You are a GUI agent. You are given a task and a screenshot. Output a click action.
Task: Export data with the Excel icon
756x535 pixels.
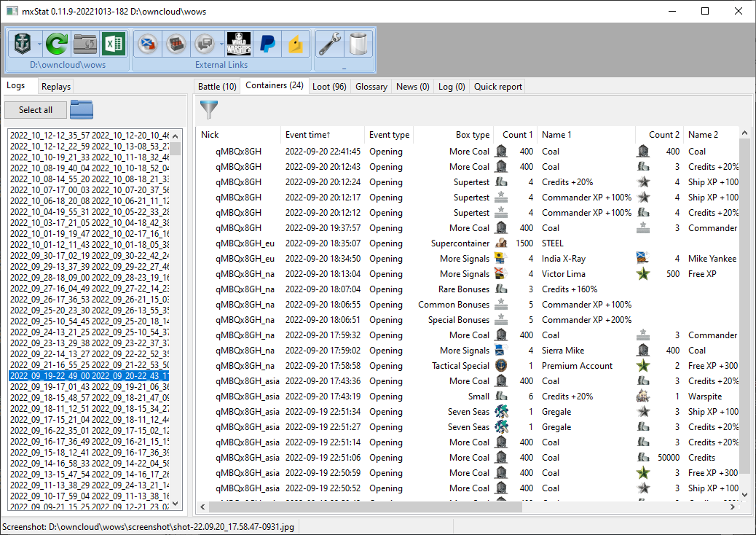pyautogui.click(x=114, y=44)
